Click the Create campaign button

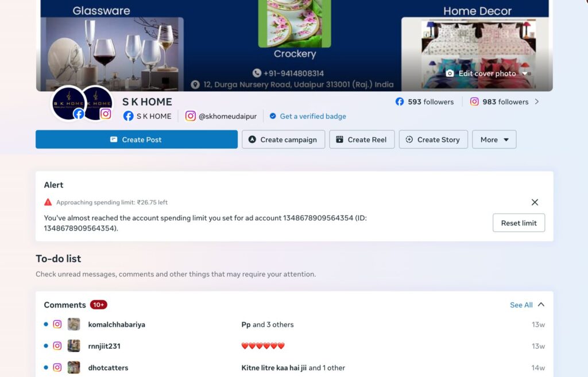coord(283,139)
